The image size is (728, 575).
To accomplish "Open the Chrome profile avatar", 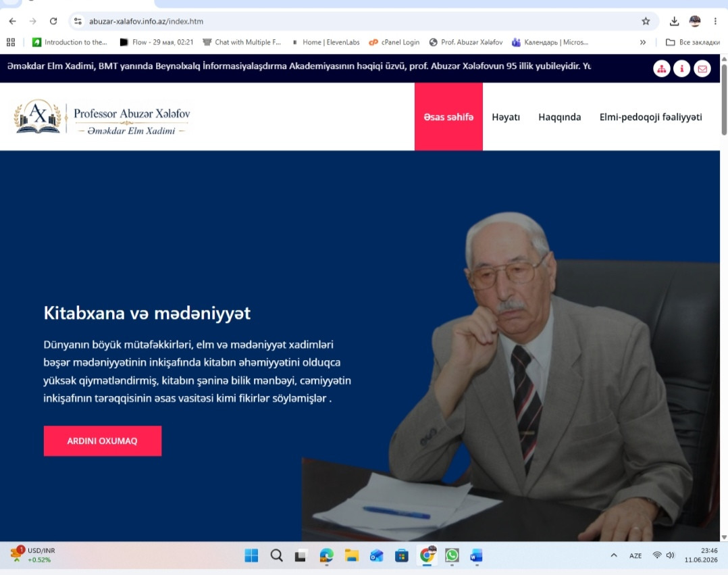I will [694, 21].
